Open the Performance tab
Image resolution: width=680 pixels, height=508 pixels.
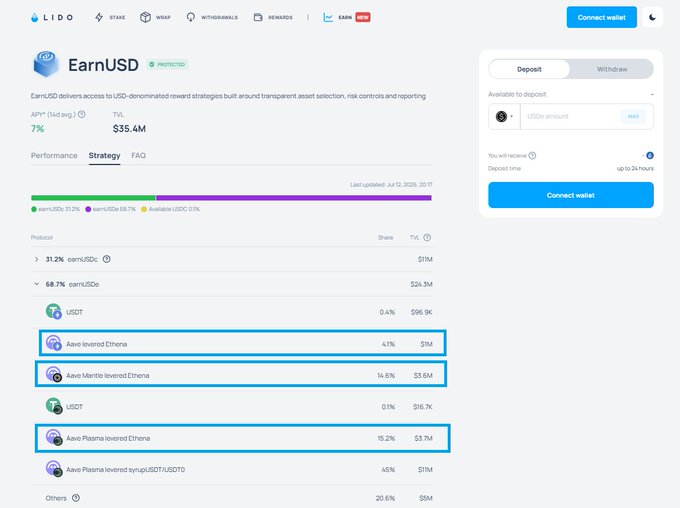pos(54,155)
